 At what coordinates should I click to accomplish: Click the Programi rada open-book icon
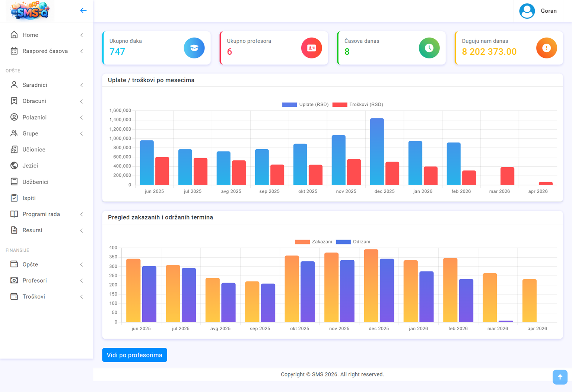click(x=14, y=214)
